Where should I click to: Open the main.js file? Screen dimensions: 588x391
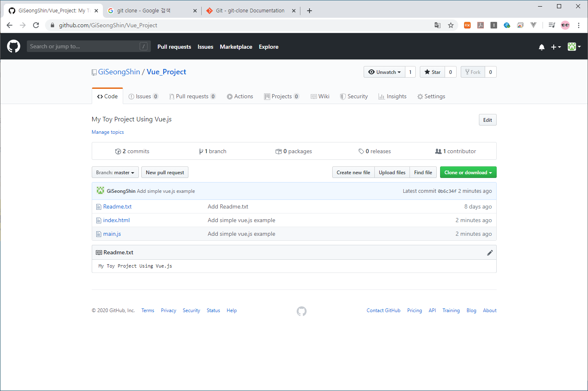pyautogui.click(x=112, y=234)
